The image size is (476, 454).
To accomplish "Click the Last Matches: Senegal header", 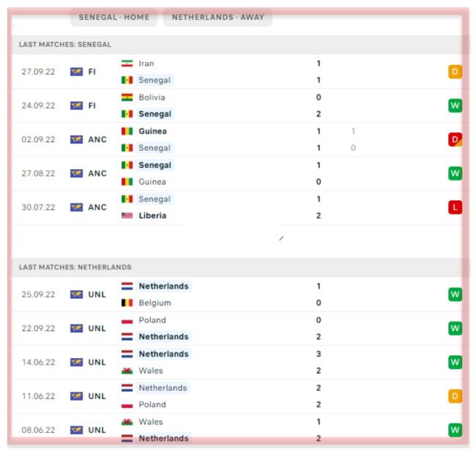I will (x=66, y=45).
